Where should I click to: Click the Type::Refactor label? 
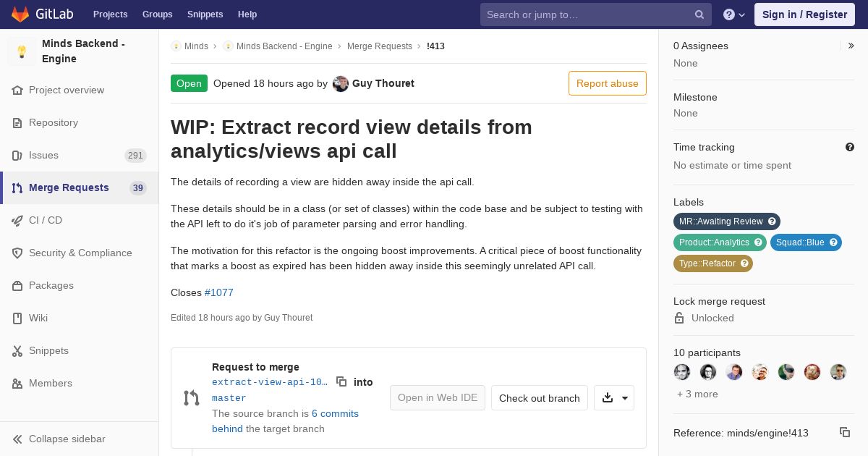coord(708,263)
